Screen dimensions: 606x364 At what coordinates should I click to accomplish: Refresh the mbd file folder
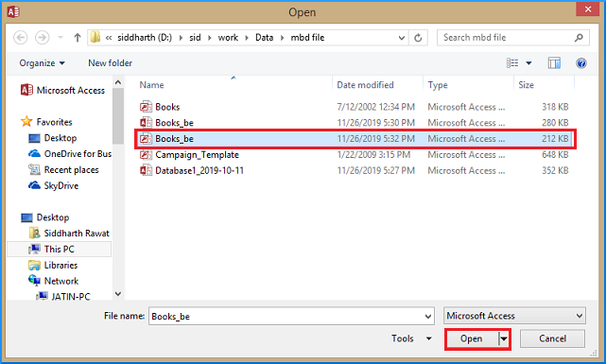[x=418, y=38]
